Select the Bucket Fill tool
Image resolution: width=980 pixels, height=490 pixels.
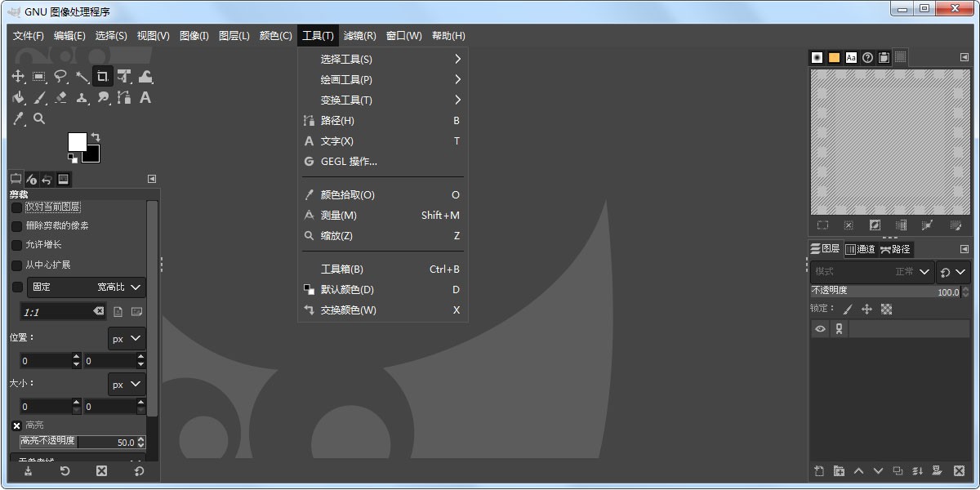click(18, 97)
